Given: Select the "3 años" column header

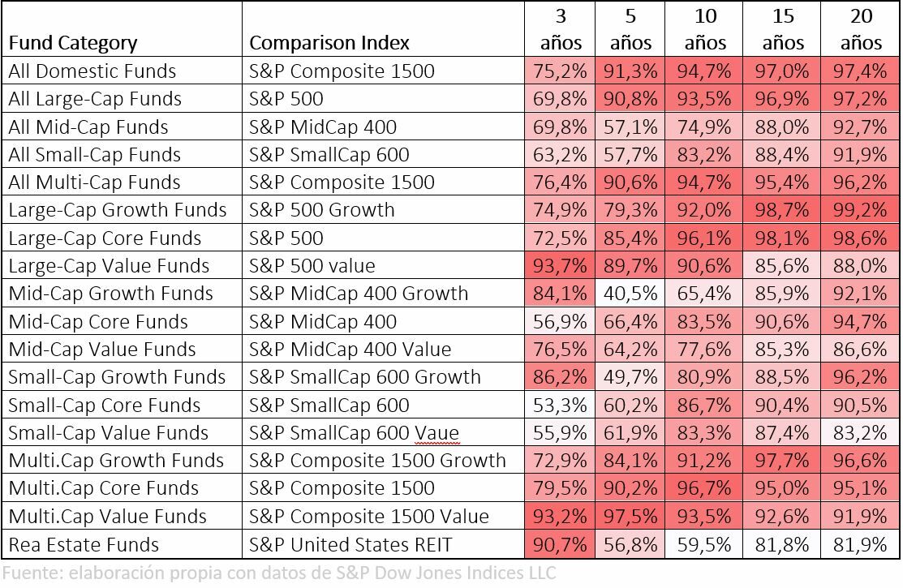Looking at the screenshot, I should [x=560, y=29].
